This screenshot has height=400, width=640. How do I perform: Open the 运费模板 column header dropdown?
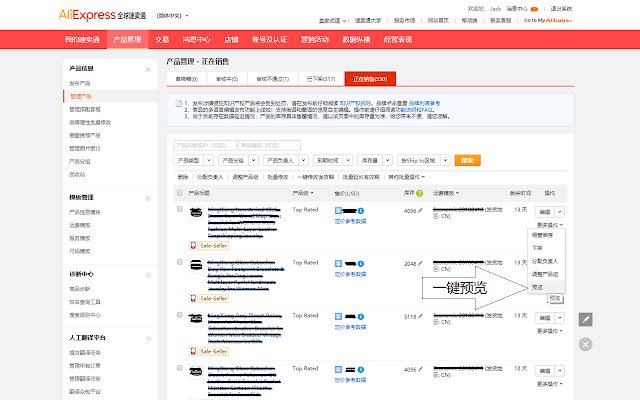[446, 193]
